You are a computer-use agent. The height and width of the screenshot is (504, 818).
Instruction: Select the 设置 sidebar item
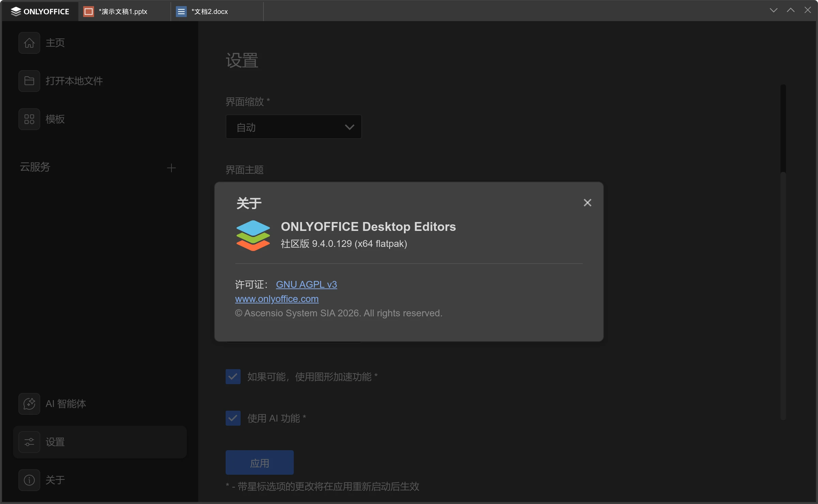pyautogui.click(x=100, y=442)
